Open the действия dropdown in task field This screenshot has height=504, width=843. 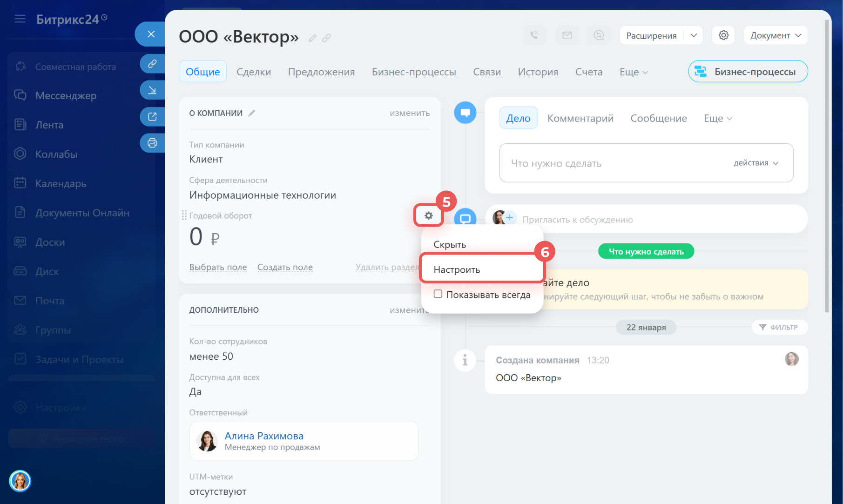(755, 163)
